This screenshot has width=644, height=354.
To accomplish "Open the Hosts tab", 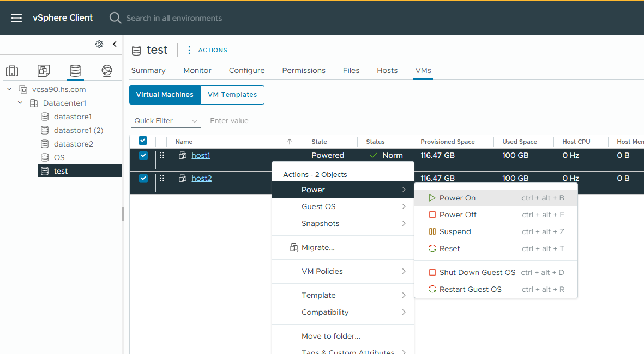I will click(x=387, y=71).
